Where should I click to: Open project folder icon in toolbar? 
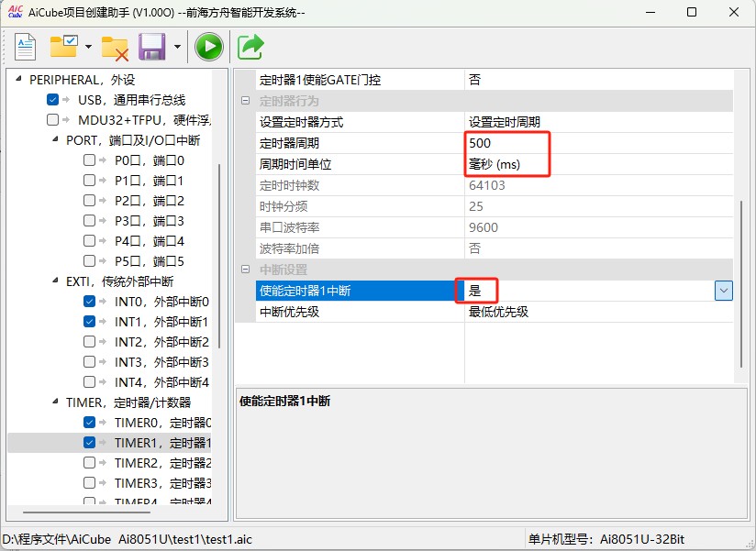(x=64, y=46)
